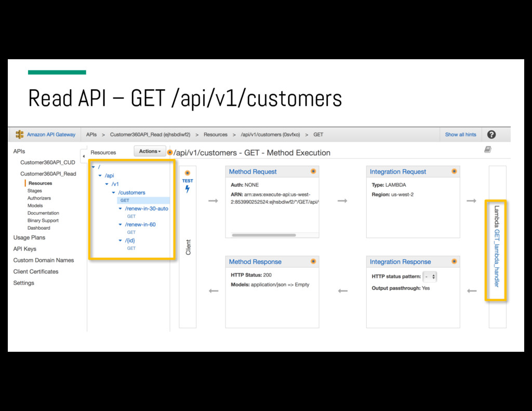Open Authorizers in the left sidebar
The image size is (532, 411).
click(x=39, y=198)
